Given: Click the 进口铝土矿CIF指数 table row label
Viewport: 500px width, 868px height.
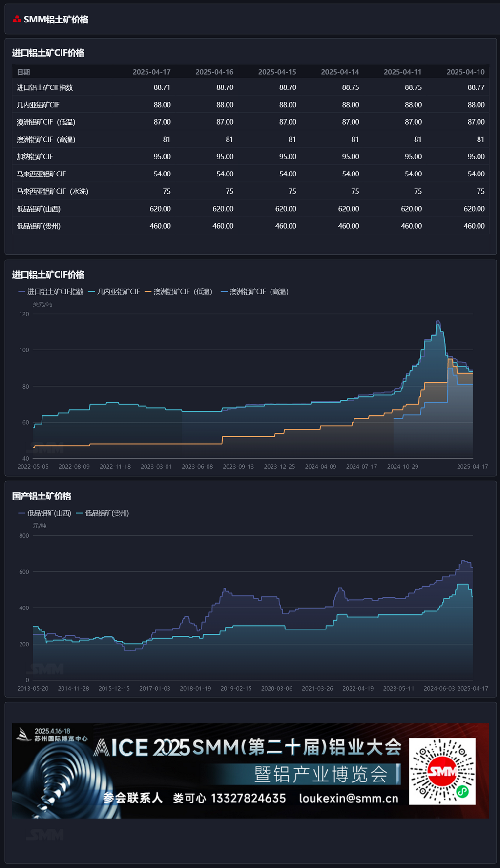Looking at the screenshot, I should (44, 87).
